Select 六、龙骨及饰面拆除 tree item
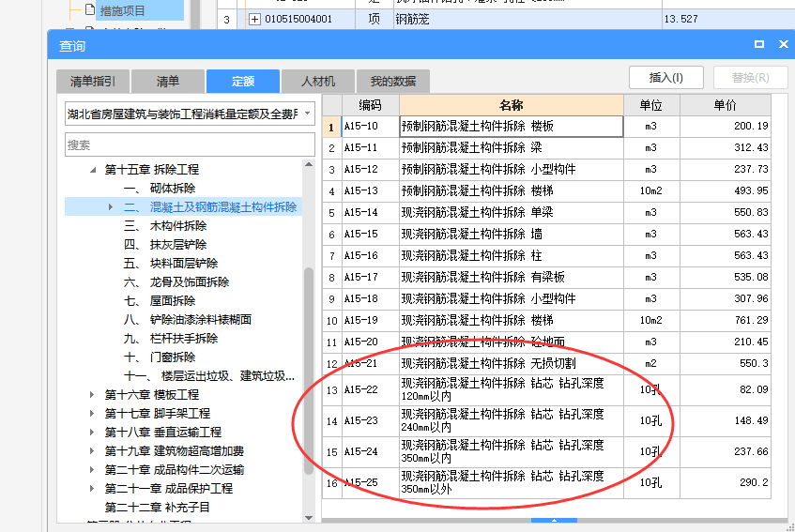 (x=176, y=282)
